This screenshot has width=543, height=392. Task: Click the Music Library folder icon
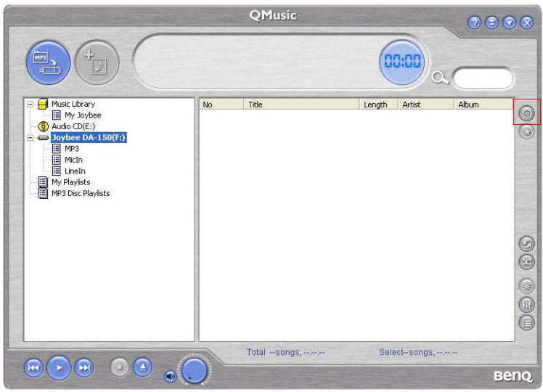(x=43, y=104)
